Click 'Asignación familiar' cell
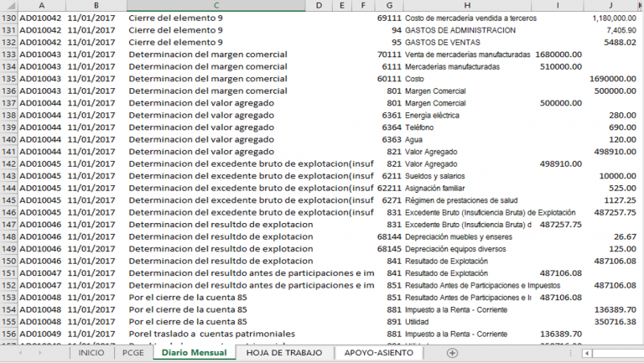The height and width of the screenshot is (363, 644). click(434, 188)
